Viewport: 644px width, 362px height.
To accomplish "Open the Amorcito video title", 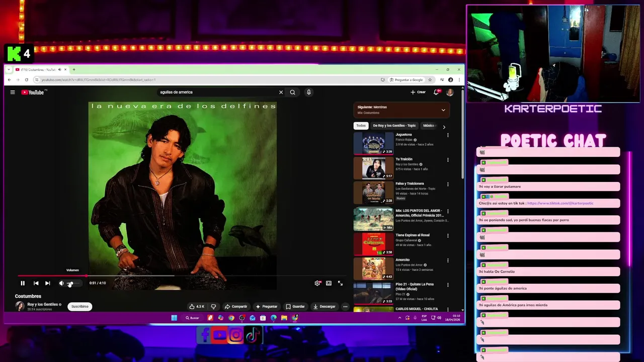I will coord(403,259).
